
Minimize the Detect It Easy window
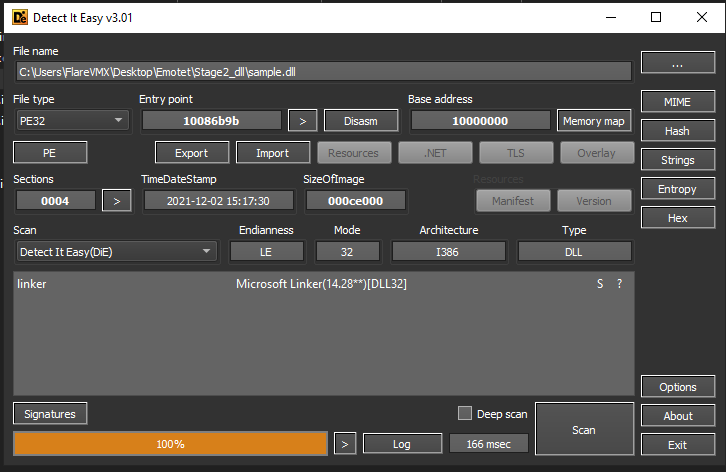point(611,18)
